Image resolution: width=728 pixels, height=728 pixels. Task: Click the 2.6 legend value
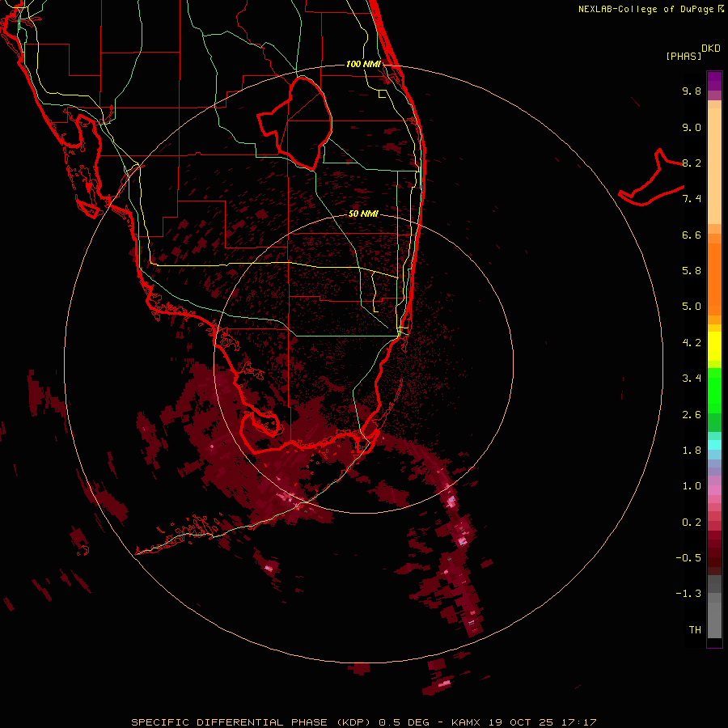tap(692, 415)
